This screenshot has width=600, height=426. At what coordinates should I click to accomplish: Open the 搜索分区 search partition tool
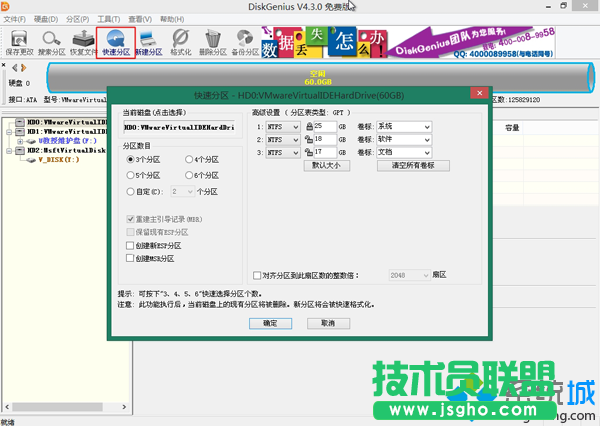pos(52,42)
